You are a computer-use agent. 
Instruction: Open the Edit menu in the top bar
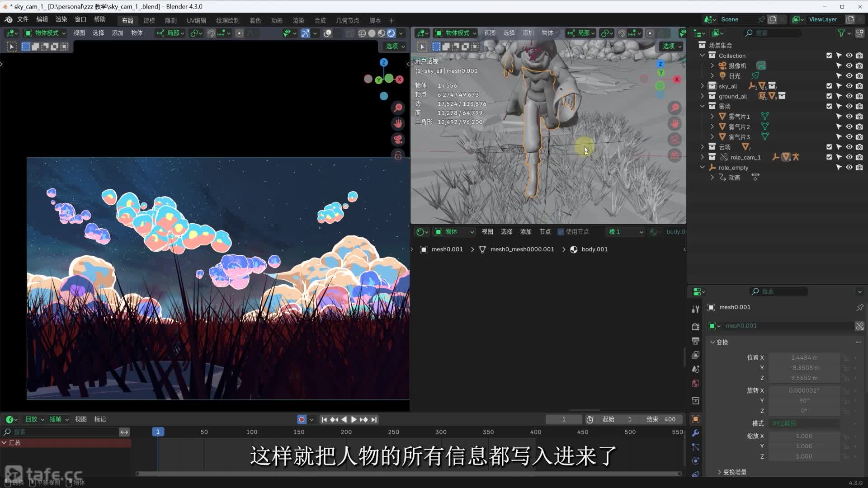pyautogui.click(x=42, y=19)
